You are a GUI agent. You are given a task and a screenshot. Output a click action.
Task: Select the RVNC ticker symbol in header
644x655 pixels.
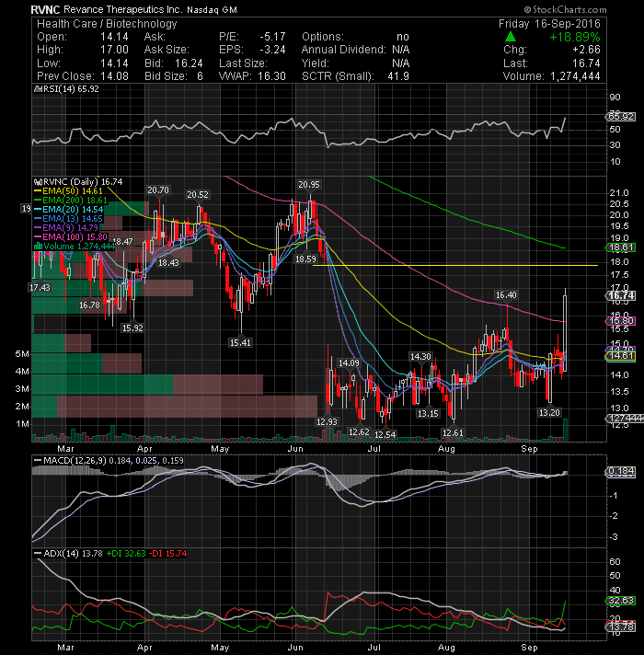coord(45,9)
